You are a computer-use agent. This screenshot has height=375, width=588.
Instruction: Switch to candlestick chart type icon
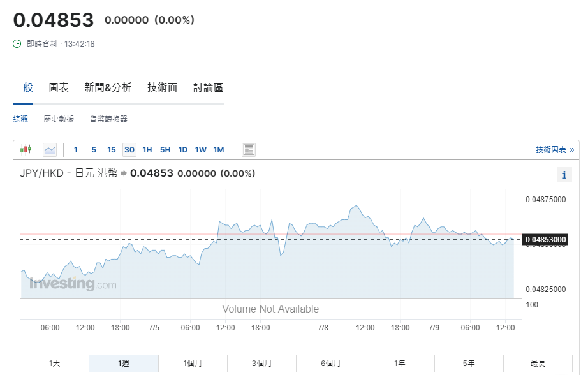coord(26,150)
